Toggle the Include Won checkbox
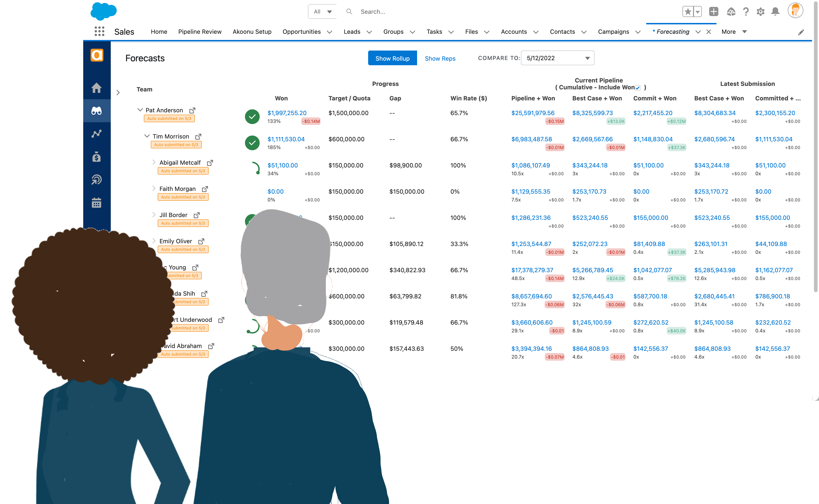Screen dimensions: 819x504 click(638, 88)
